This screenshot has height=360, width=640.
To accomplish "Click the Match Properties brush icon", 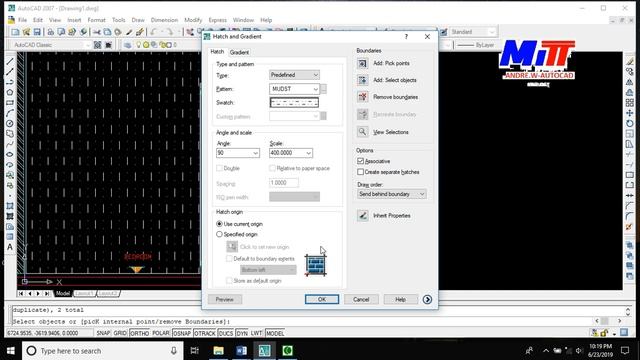I will [x=129, y=32].
